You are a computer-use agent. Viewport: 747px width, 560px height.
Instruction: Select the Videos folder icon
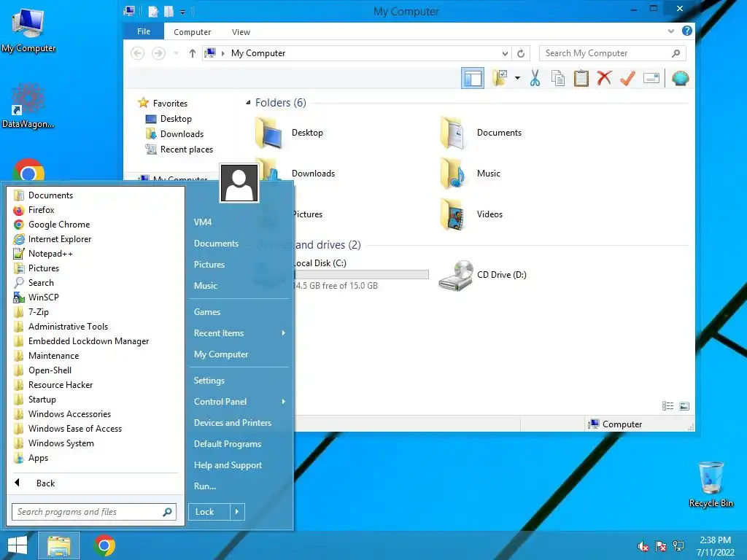[452, 215]
